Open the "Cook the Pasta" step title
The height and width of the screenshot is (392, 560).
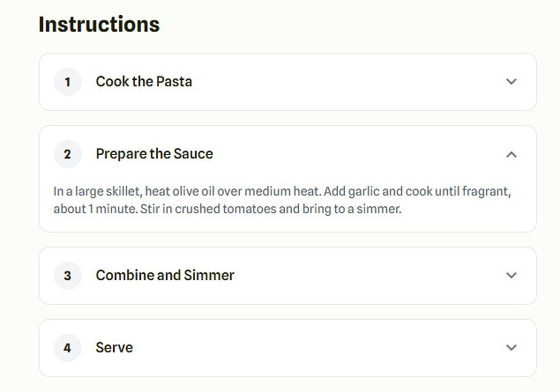144,82
